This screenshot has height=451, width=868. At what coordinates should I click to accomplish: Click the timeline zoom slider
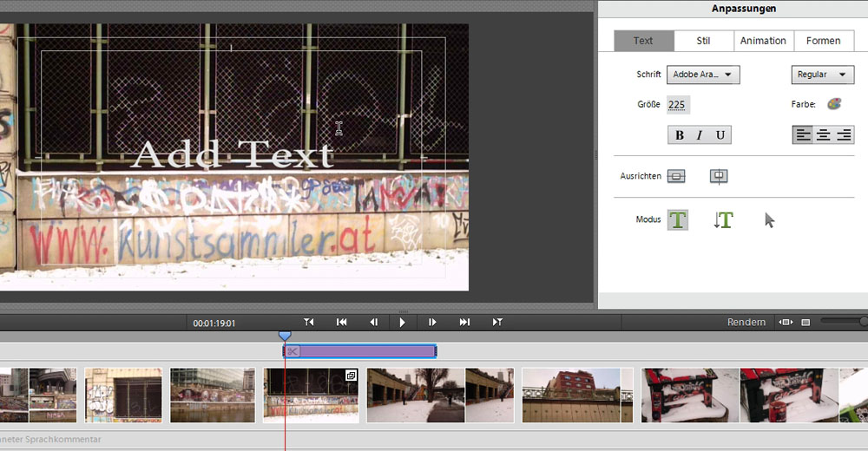845,322
